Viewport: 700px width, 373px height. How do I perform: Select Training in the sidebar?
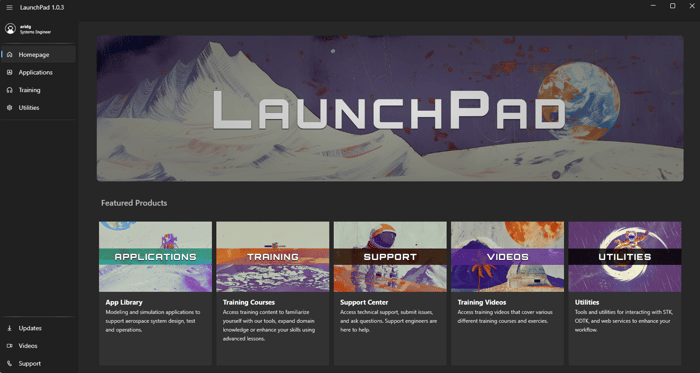pos(38,90)
